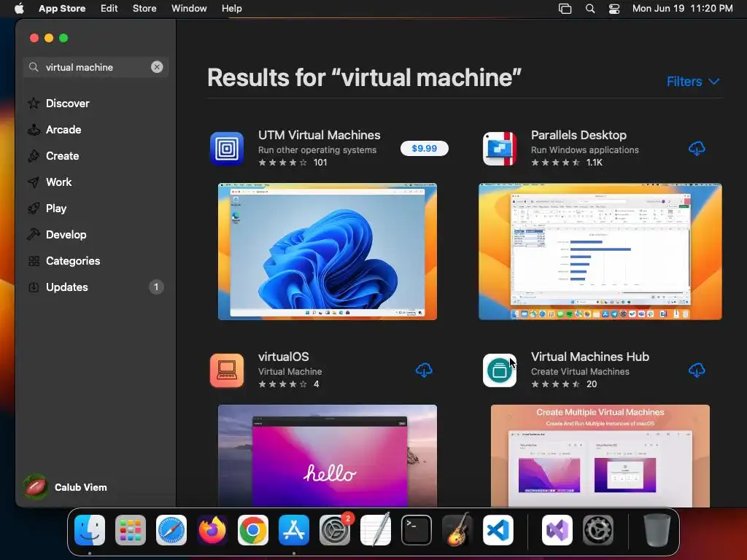Image resolution: width=747 pixels, height=560 pixels.
Task: Open the Parallels Desktop screenshot preview
Action: [x=600, y=252]
